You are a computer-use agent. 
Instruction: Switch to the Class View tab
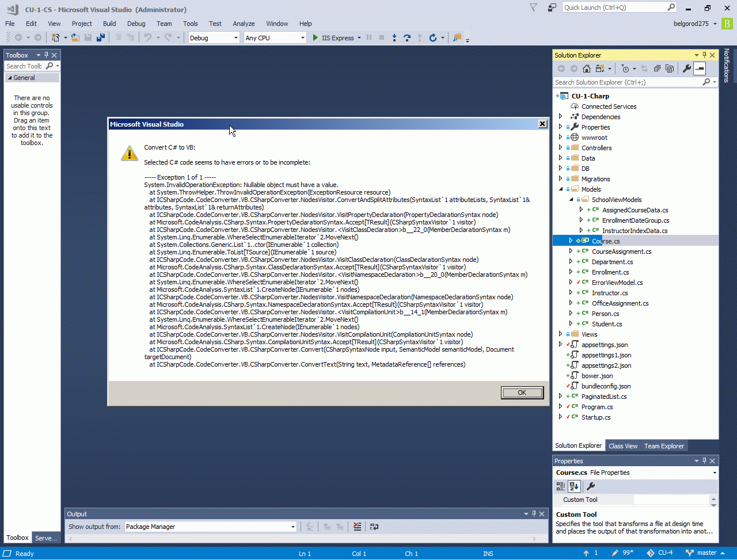pos(623,446)
